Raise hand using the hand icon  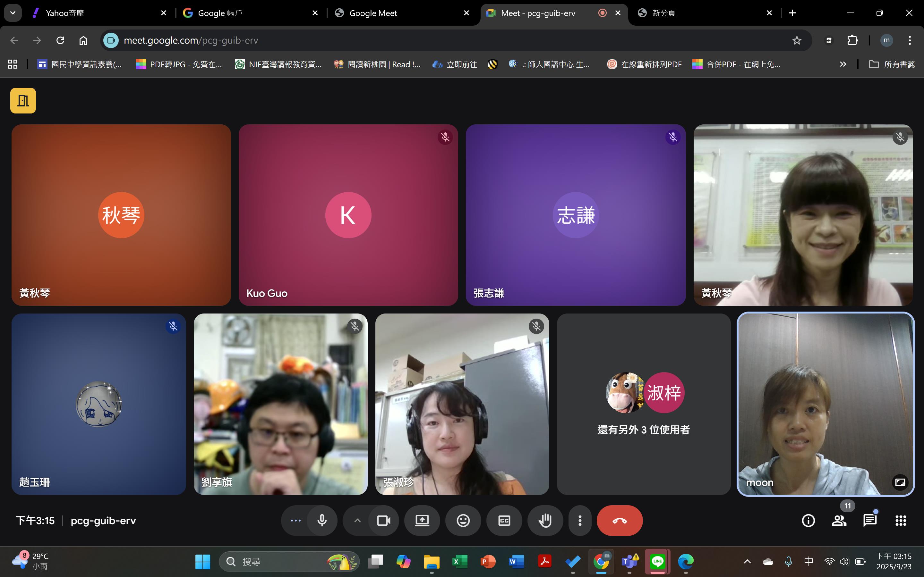(x=545, y=521)
